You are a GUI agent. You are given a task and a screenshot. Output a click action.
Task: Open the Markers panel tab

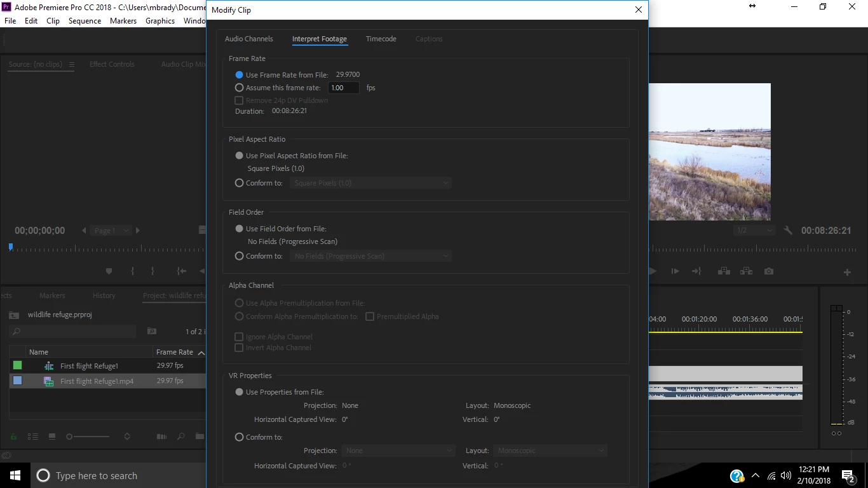[52, 295]
